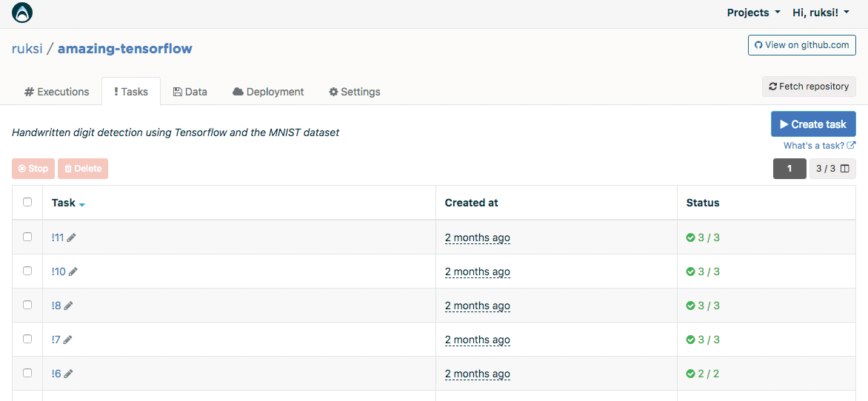This screenshot has width=868, height=401.
Task: Click the Valohai shark logo
Action: click(x=22, y=13)
